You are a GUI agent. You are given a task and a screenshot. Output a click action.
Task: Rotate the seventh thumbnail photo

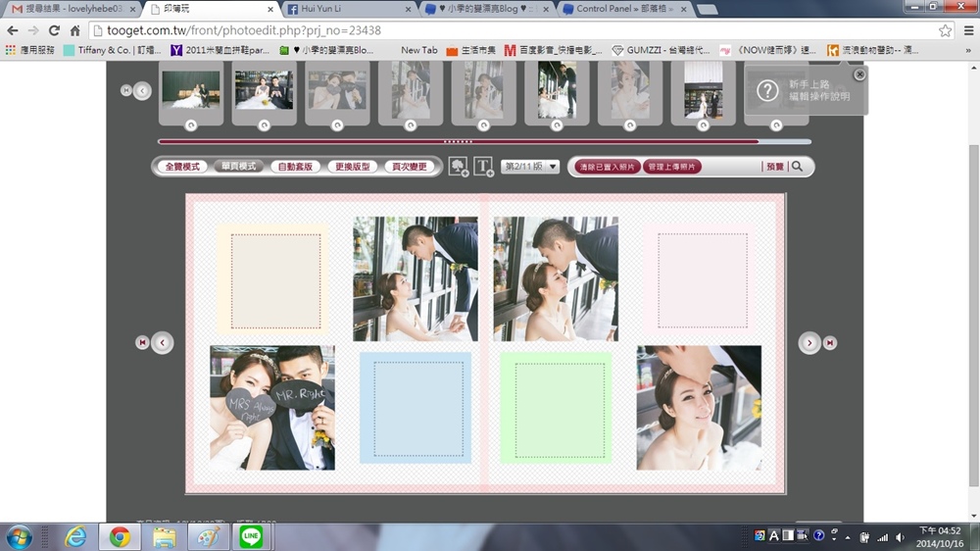(630, 125)
